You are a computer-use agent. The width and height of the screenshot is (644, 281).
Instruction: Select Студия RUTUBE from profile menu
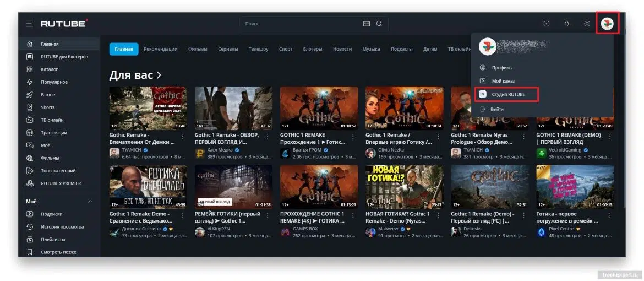coord(506,95)
